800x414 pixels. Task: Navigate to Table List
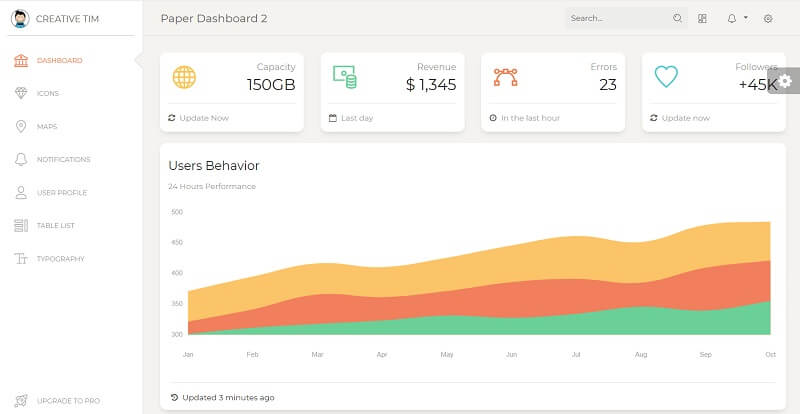tap(56, 226)
